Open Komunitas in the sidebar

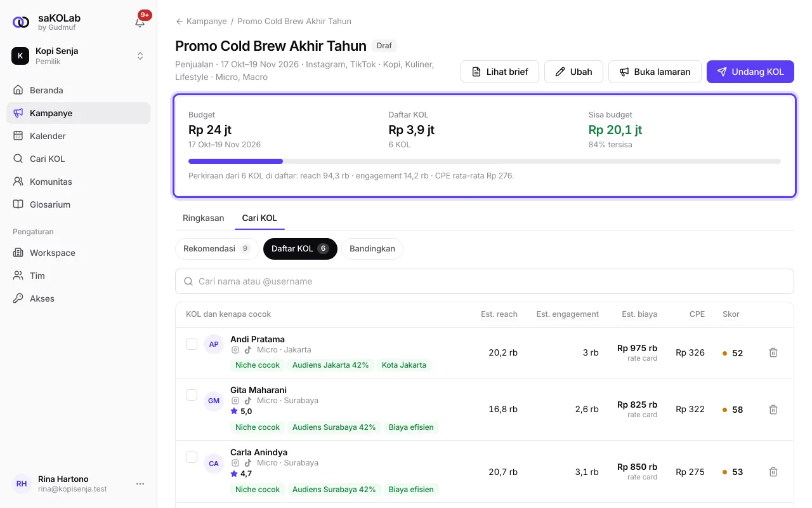pos(79,182)
